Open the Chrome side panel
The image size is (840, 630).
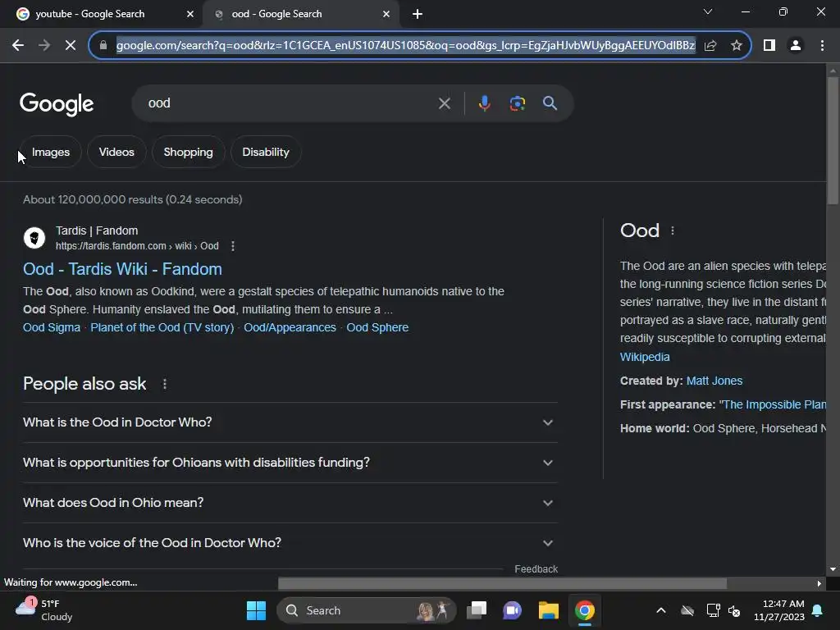[x=769, y=46]
